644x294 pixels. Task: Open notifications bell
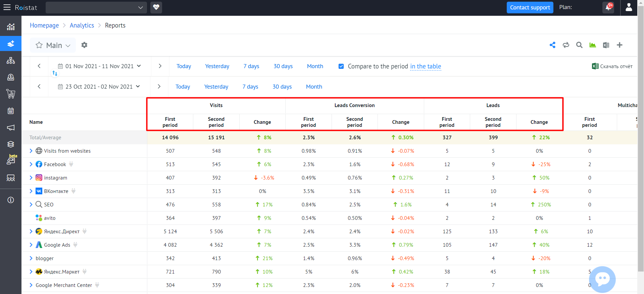(x=608, y=7)
